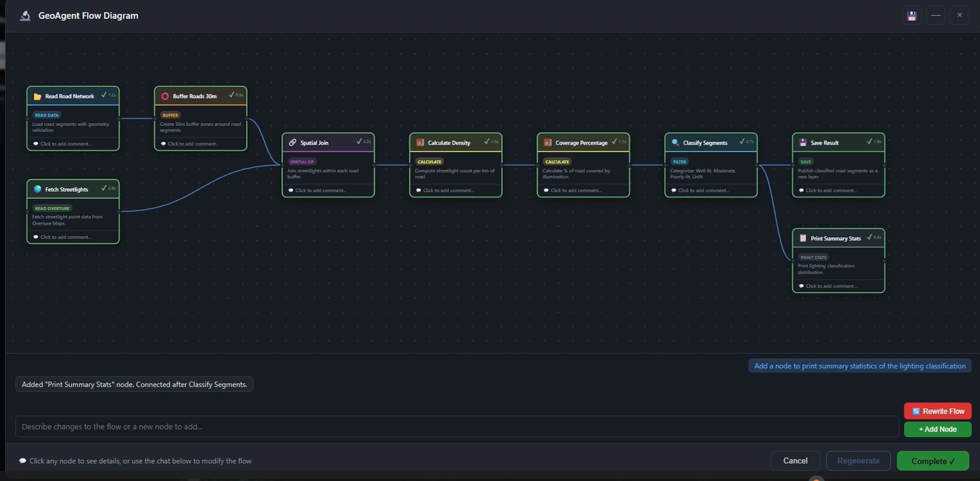Click the Cancel button
The width and height of the screenshot is (980, 481).
(x=795, y=460)
